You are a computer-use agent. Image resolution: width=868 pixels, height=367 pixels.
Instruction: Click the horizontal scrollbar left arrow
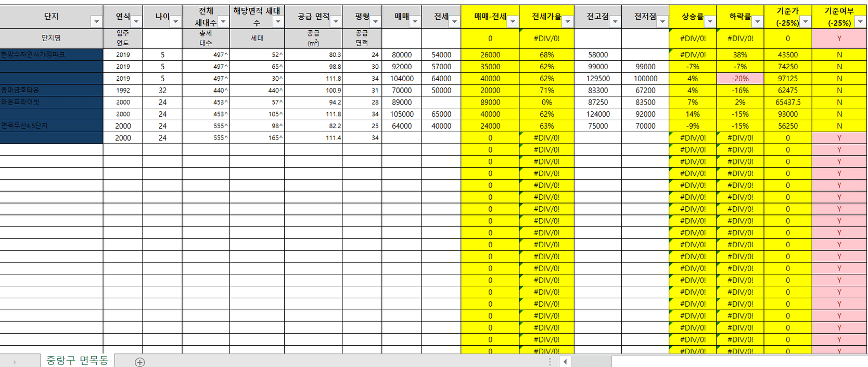[x=565, y=361]
